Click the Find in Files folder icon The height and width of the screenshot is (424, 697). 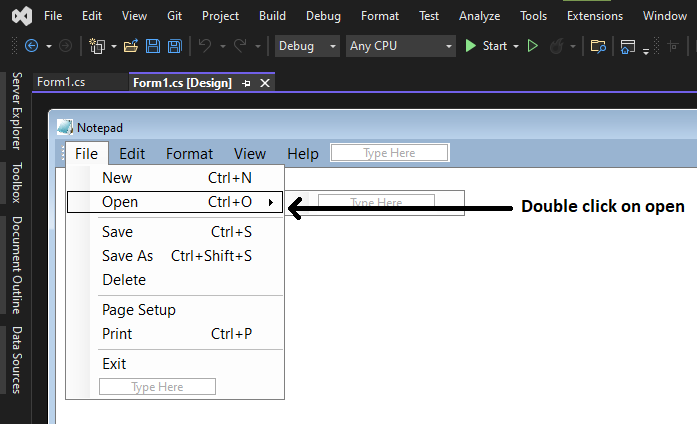click(598, 46)
